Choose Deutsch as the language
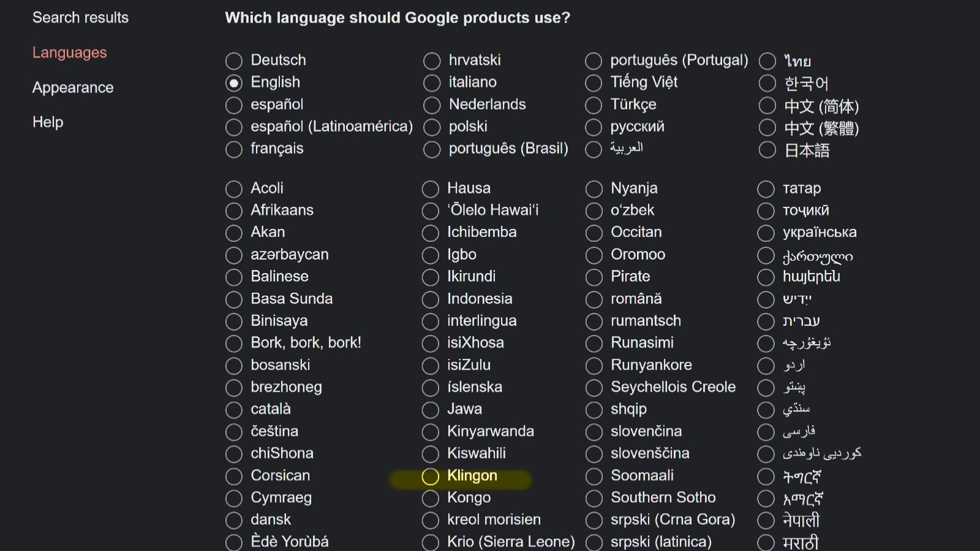 point(234,61)
